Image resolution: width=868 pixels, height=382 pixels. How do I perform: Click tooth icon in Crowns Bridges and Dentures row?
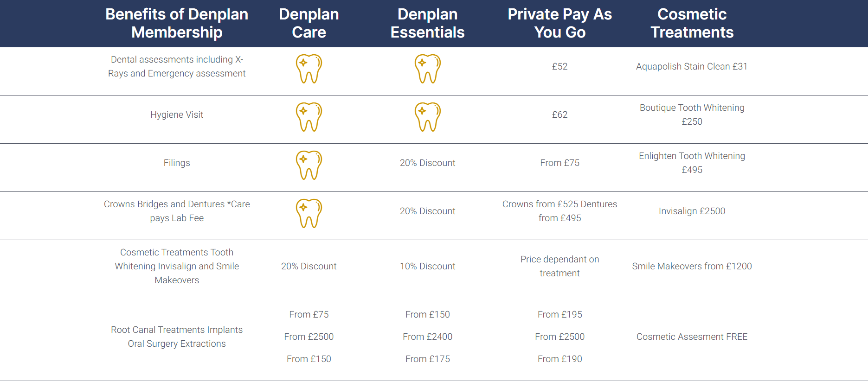309,213
